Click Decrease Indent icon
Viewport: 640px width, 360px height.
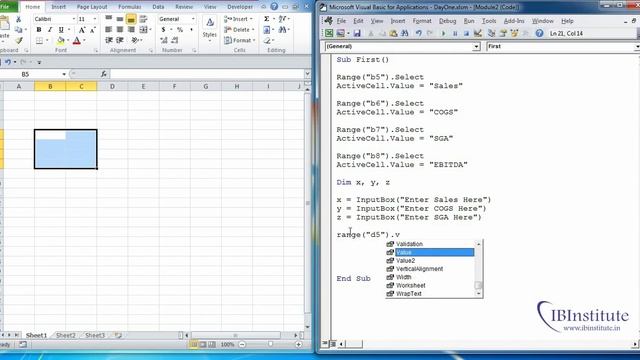pyautogui.click(x=109, y=40)
